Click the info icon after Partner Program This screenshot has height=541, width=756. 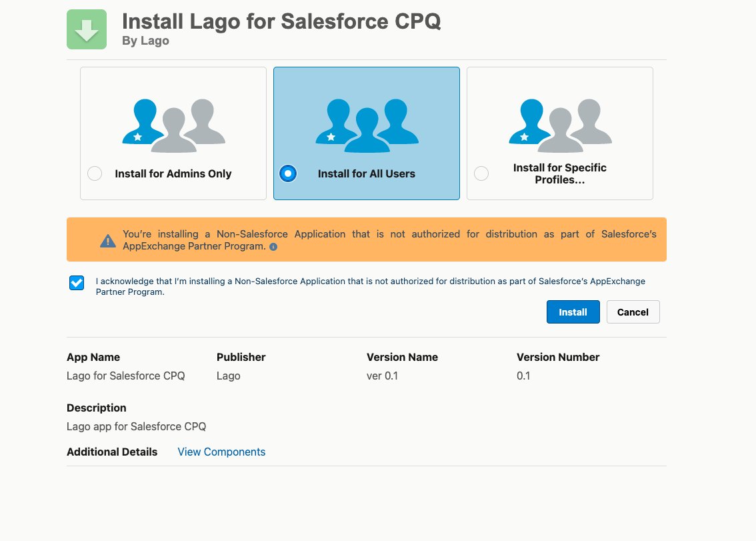pyautogui.click(x=273, y=247)
